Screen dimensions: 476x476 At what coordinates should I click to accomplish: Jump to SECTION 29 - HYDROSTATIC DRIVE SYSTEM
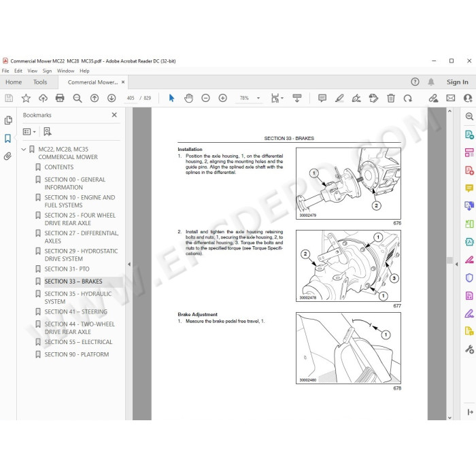pos(81,255)
